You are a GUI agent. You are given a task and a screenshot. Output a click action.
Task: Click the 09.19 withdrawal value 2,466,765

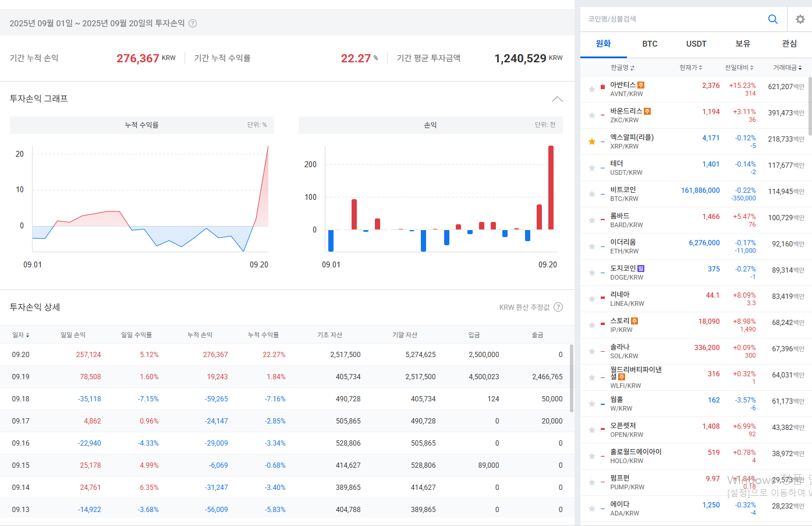pyautogui.click(x=547, y=377)
